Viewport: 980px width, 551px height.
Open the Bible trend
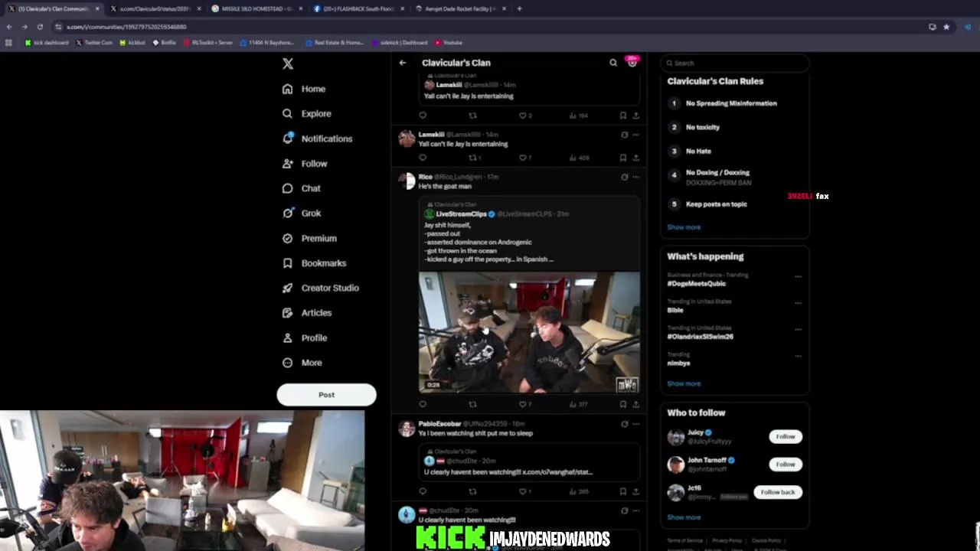[675, 310]
